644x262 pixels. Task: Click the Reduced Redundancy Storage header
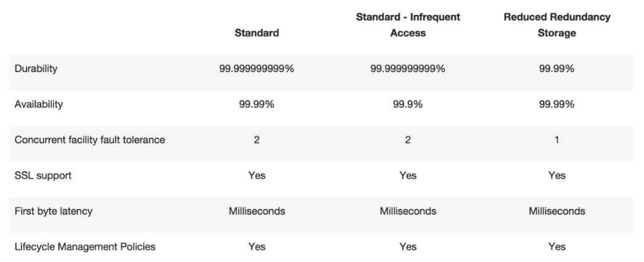pos(556,25)
